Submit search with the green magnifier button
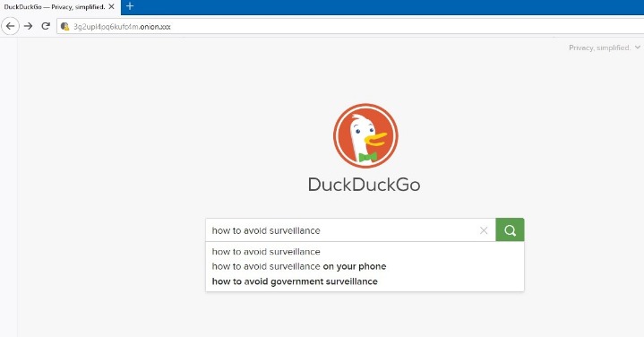The height and width of the screenshot is (337, 644). coord(510,229)
